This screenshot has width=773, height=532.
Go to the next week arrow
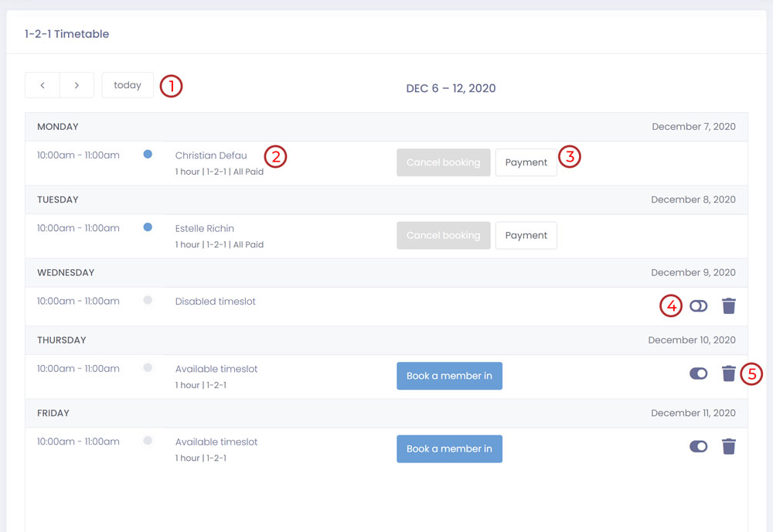[77, 85]
